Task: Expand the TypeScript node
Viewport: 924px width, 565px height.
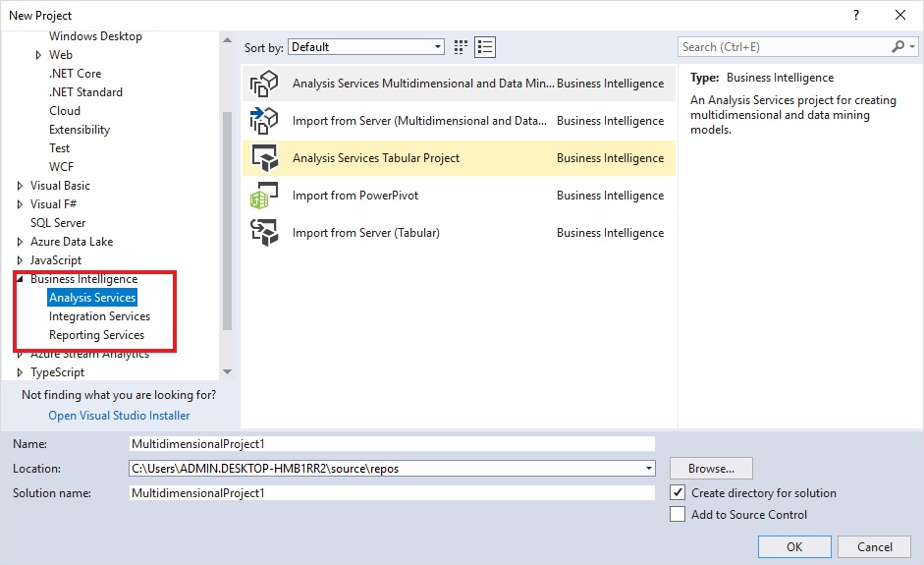Action: tap(20, 372)
